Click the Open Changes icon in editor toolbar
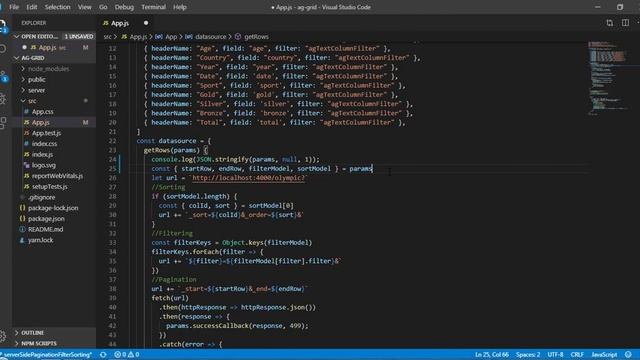This screenshot has height=360, width=640. 609,23
